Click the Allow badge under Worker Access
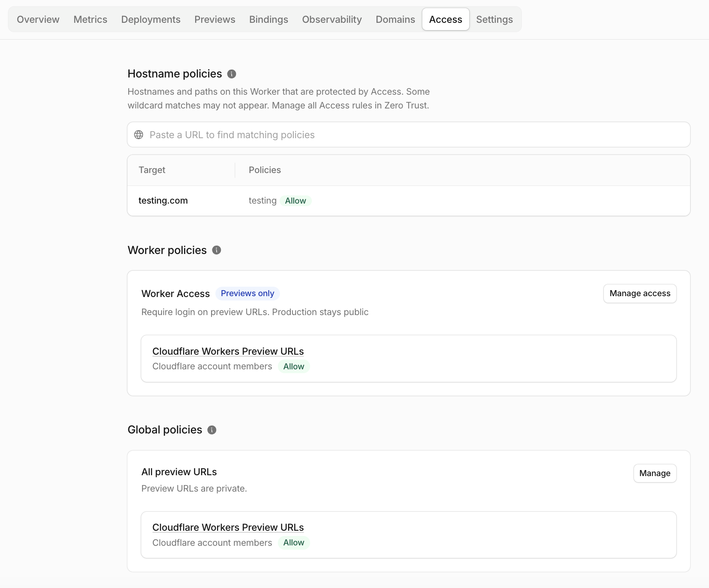 click(294, 366)
